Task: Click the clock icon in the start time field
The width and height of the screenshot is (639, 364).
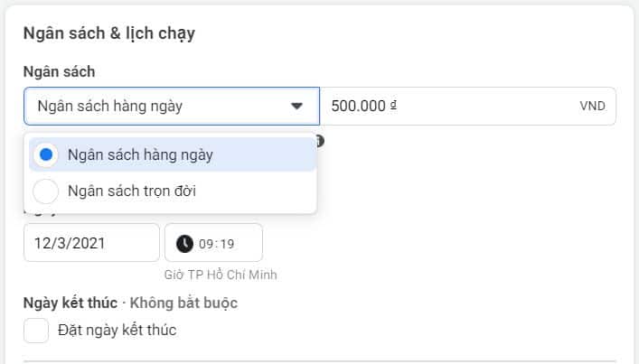Action: [184, 243]
